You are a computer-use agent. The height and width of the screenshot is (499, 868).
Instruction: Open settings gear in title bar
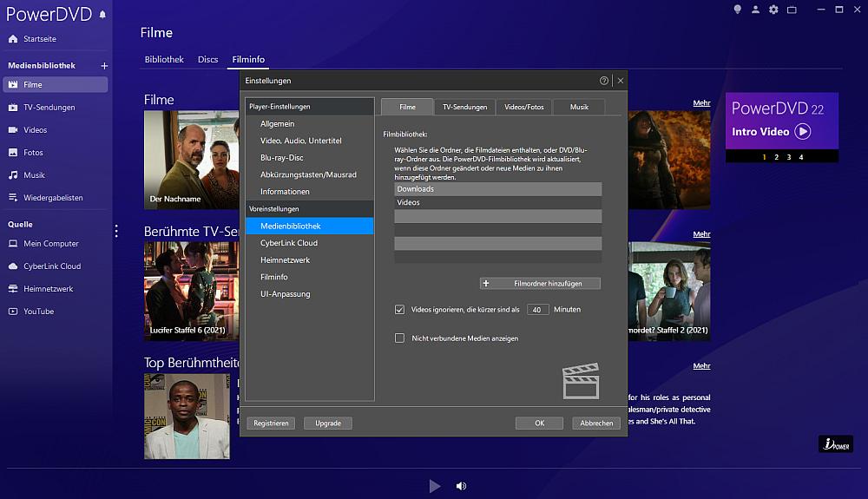[773, 10]
